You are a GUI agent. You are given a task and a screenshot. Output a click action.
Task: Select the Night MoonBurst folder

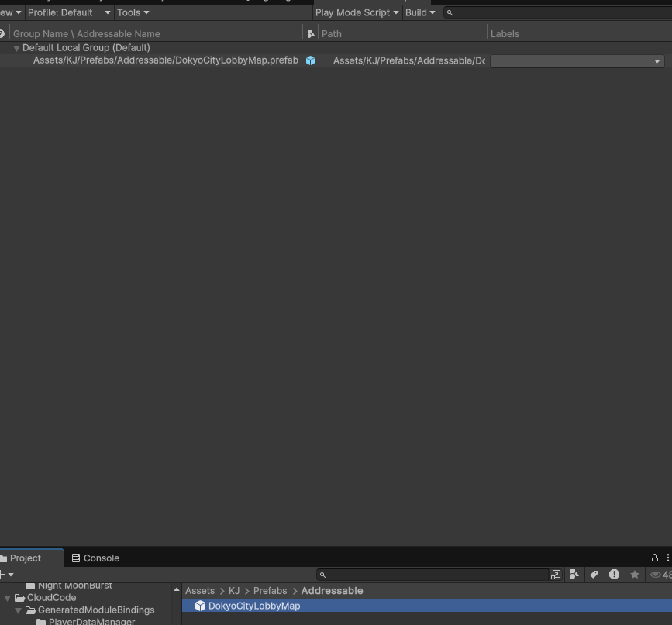(69, 586)
